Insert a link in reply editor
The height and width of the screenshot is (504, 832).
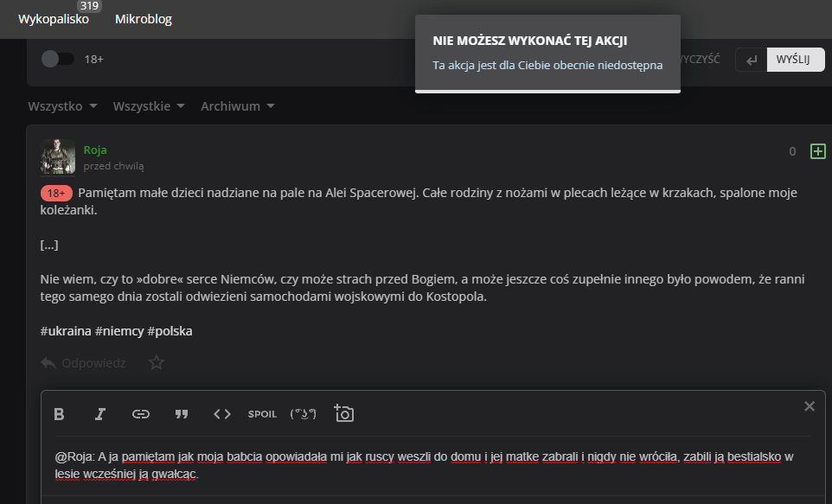141,414
